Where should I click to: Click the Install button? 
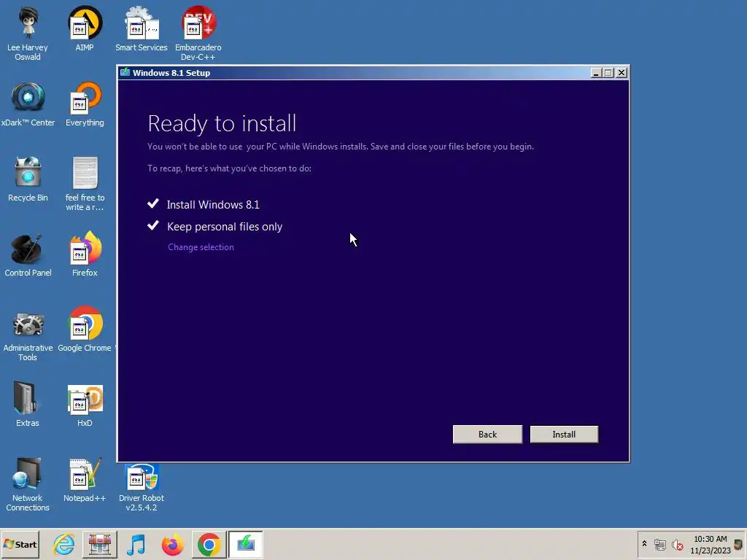pos(564,435)
